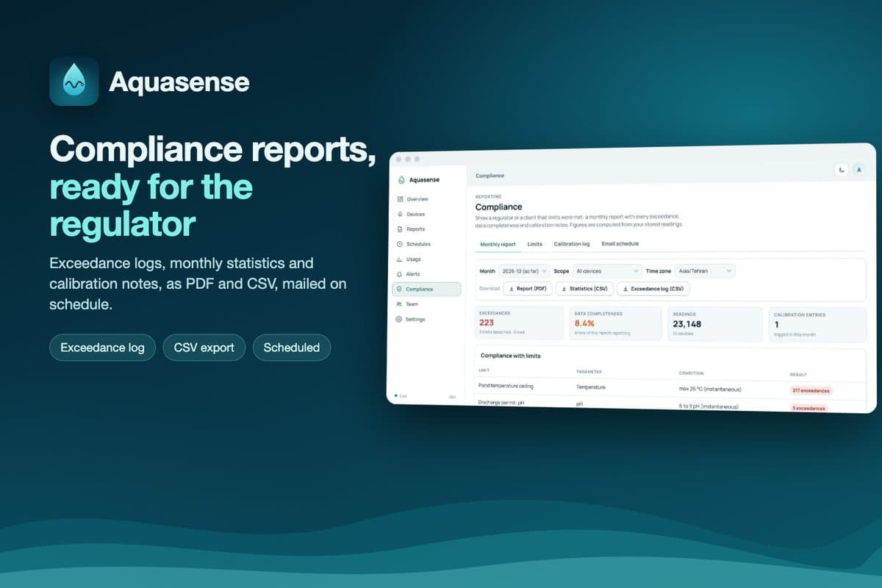Click the Exceedance log pill tag
The height and width of the screenshot is (588, 882).
tap(102, 348)
